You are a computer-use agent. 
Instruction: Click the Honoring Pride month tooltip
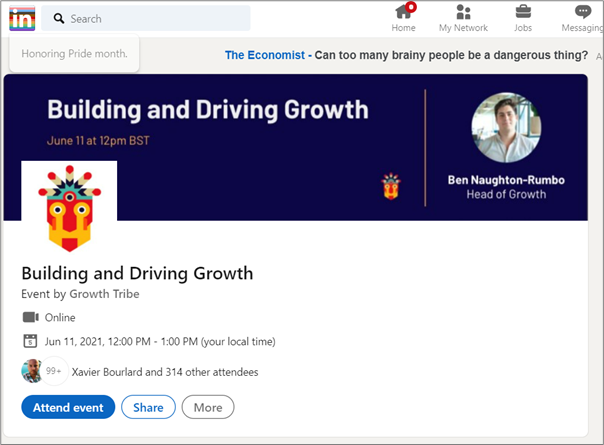[x=74, y=54]
